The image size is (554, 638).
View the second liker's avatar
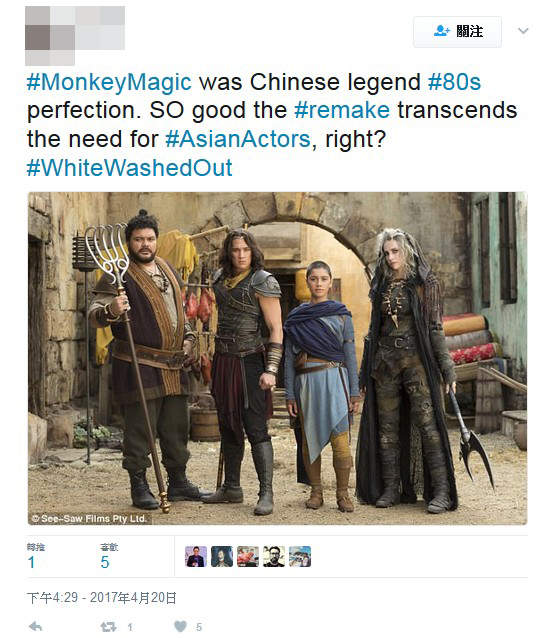coord(222,556)
